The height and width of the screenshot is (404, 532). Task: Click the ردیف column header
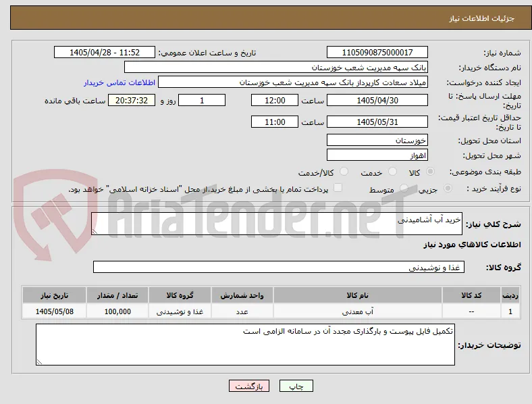pos(510,295)
